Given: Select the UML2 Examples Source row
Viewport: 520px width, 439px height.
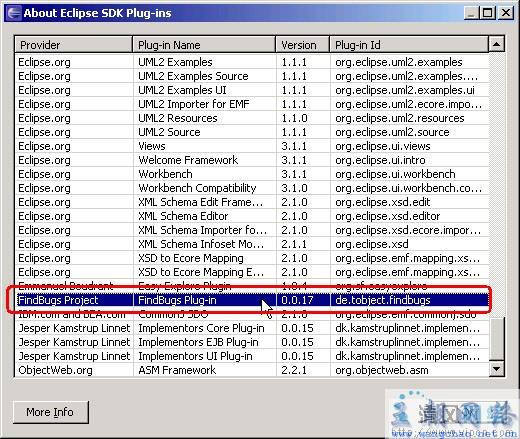Looking at the screenshot, I should 252,76.
